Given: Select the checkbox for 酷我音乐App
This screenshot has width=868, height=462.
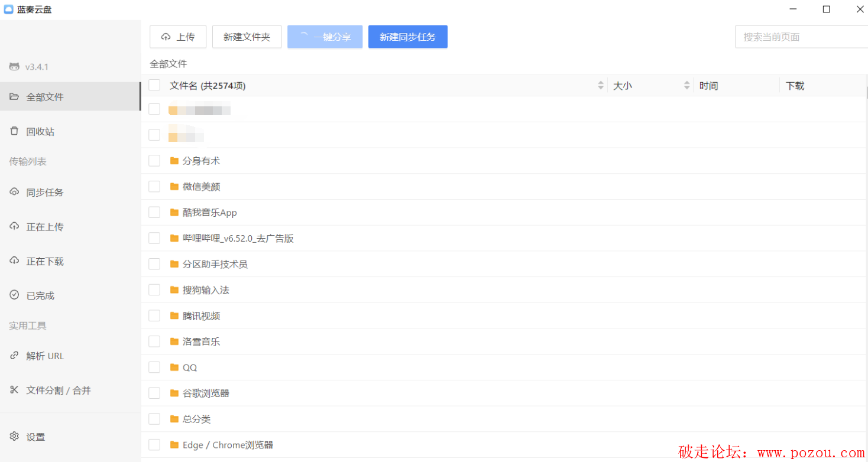Looking at the screenshot, I should 154,213.
